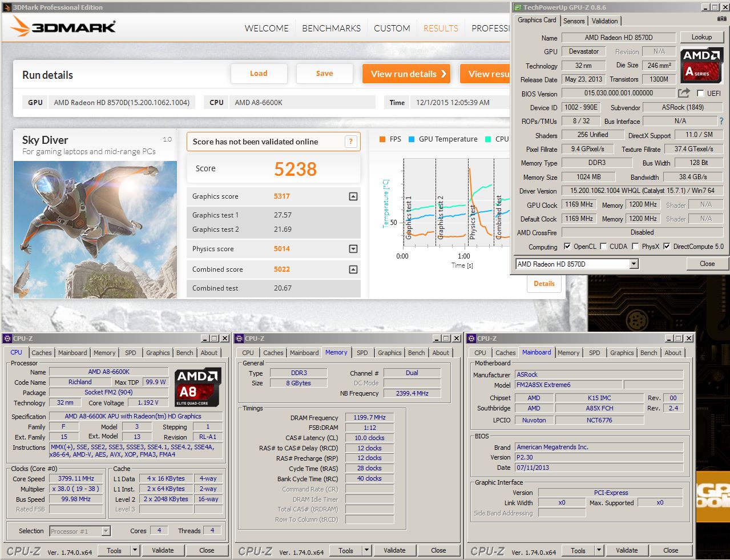The image size is (730, 560).
Task: Click the score validation help question icon
Action: (350, 142)
